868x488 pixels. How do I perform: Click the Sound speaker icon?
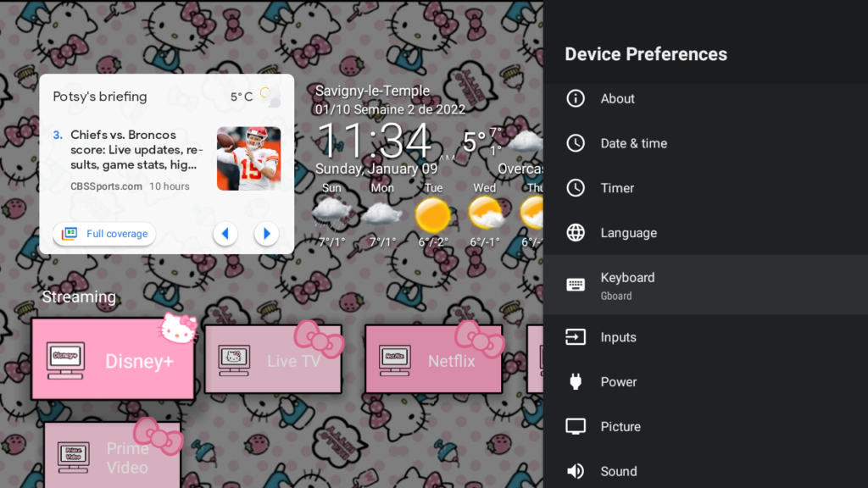[x=576, y=471]
